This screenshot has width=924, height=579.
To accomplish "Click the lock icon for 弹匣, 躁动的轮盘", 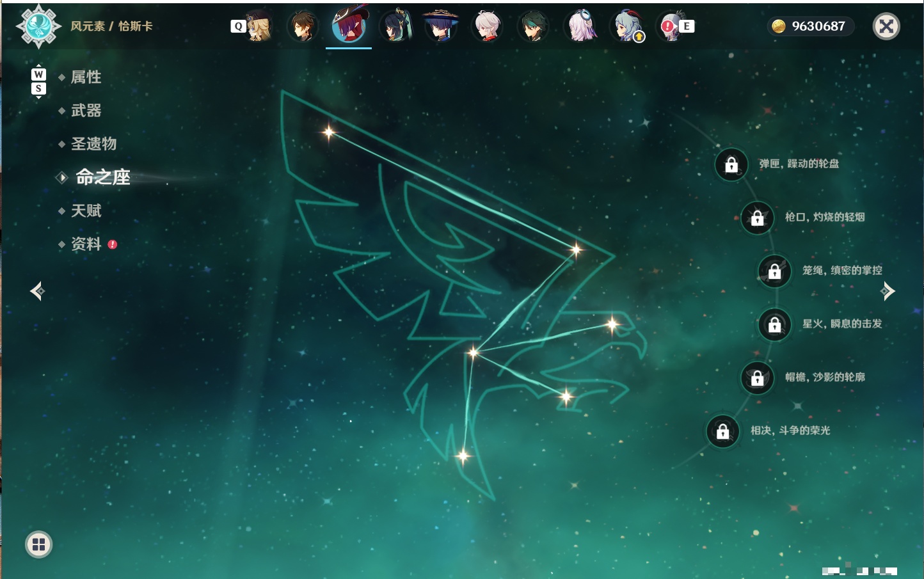I will (x=731, y=164).
